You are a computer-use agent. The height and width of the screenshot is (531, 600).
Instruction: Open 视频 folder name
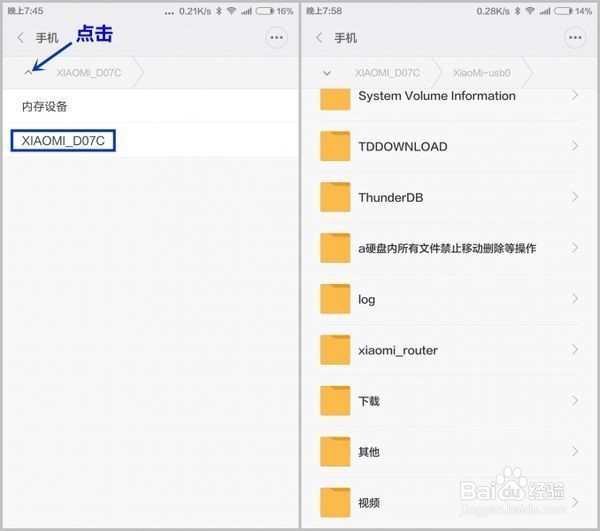click(369, 503)
